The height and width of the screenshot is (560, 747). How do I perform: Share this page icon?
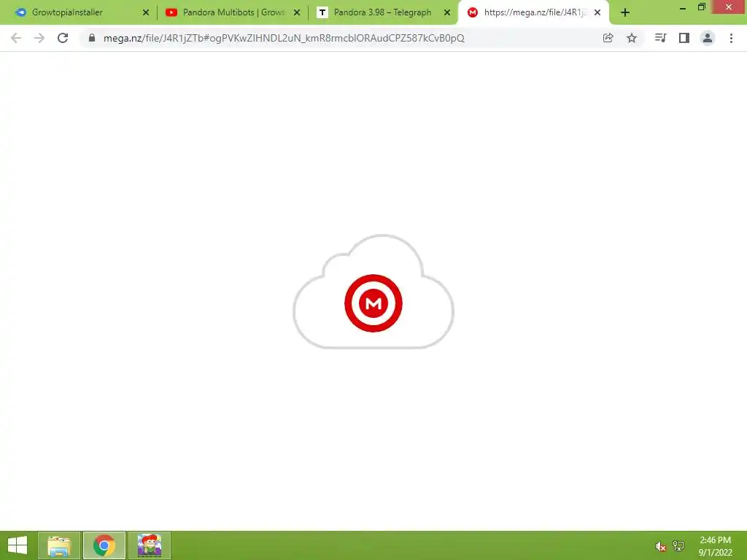tap(608, 38)
